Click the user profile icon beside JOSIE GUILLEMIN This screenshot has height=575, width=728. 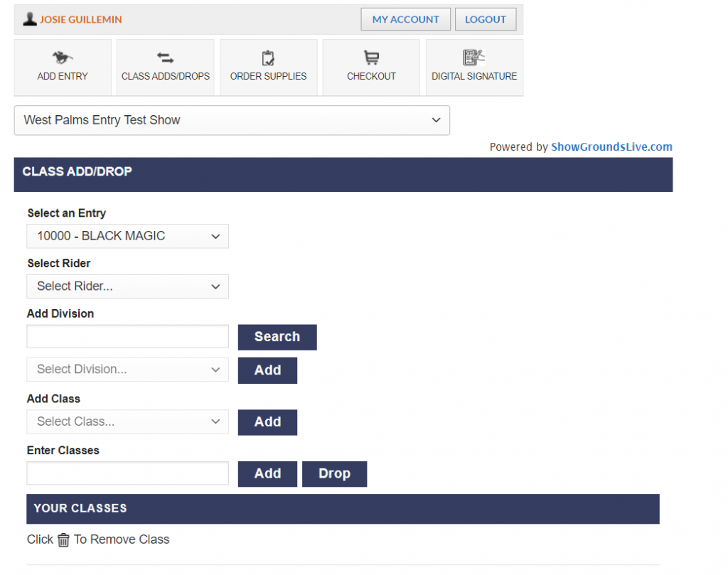point(29,18)
